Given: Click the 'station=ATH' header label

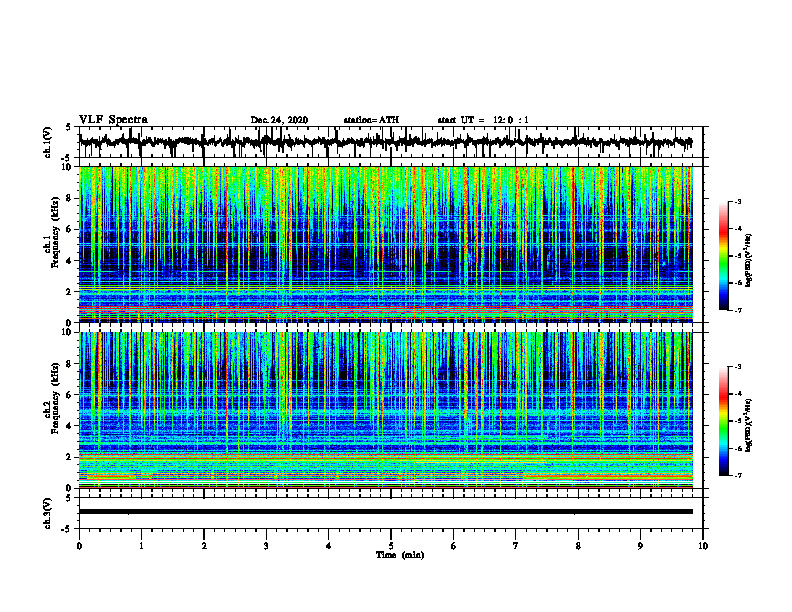Looking at the screenshot, I should click(x=371, y=120).
